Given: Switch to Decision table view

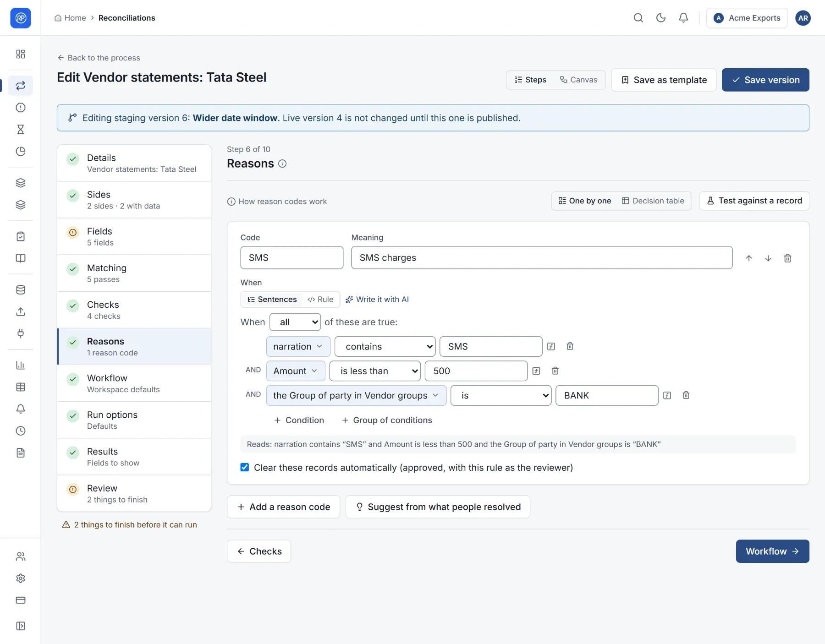Looking at the screenshot, I should pos(653,201).
